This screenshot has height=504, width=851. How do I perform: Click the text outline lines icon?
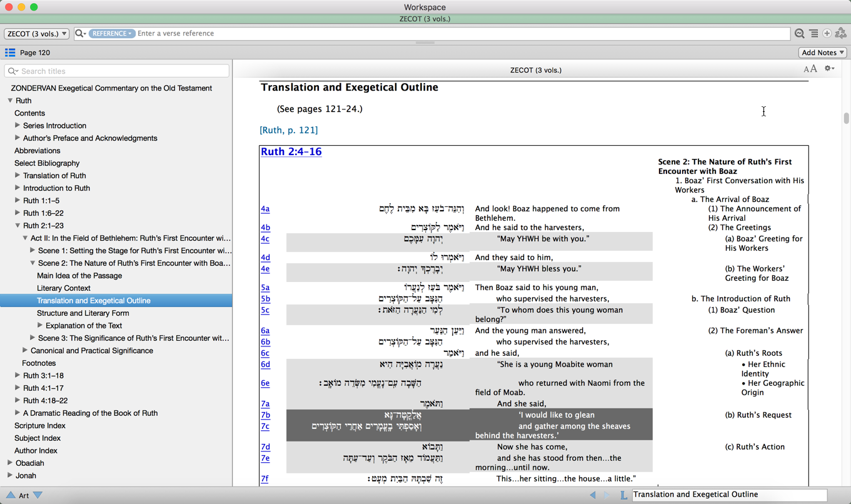[813, 34]
